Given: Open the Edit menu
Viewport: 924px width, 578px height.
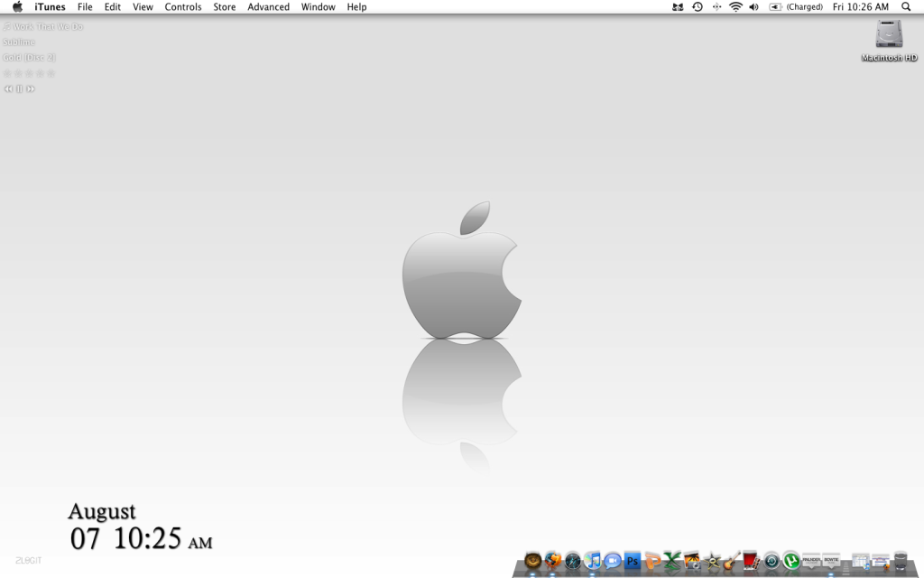Looking at the screenshot, I should point(113,7).
